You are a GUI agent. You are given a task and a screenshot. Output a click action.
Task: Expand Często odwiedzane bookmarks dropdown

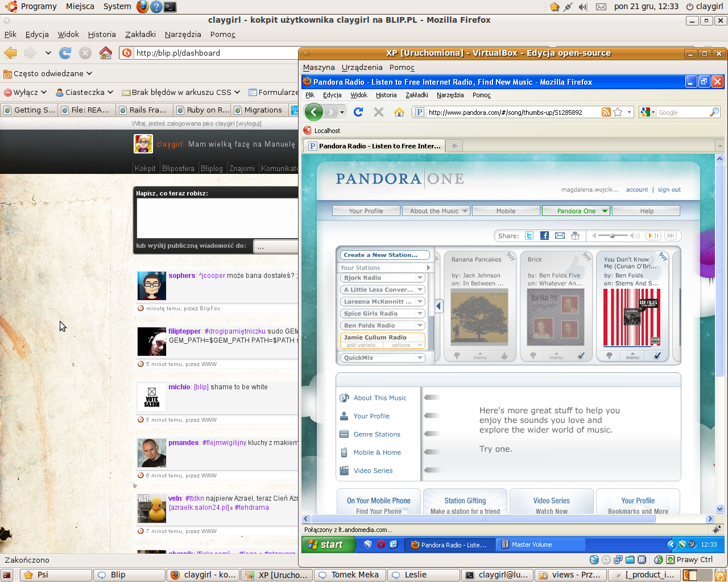pyautogui.click(x=48, y=73)
